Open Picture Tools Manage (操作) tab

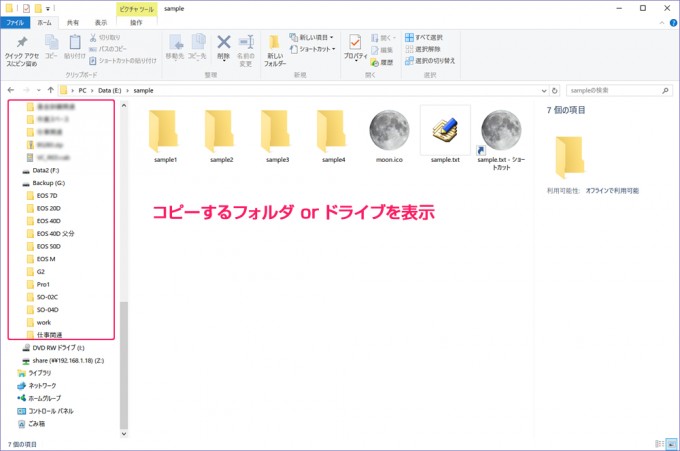point(136,23)
